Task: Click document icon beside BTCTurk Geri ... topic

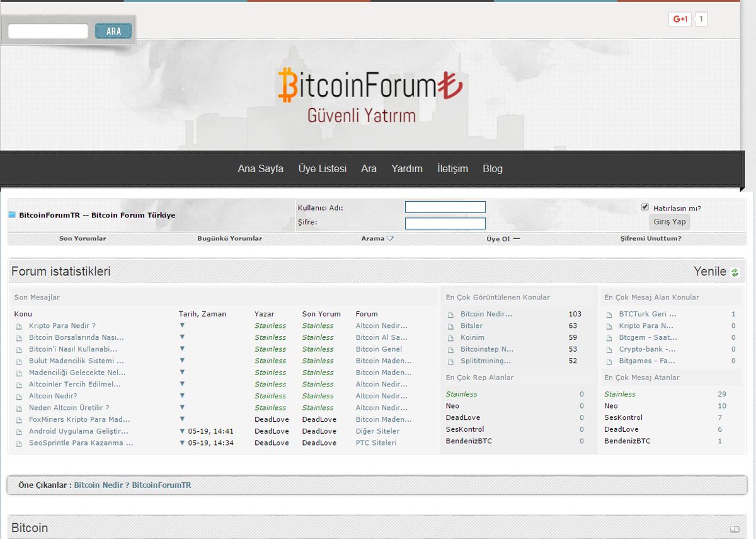Action: pos(610,315)
